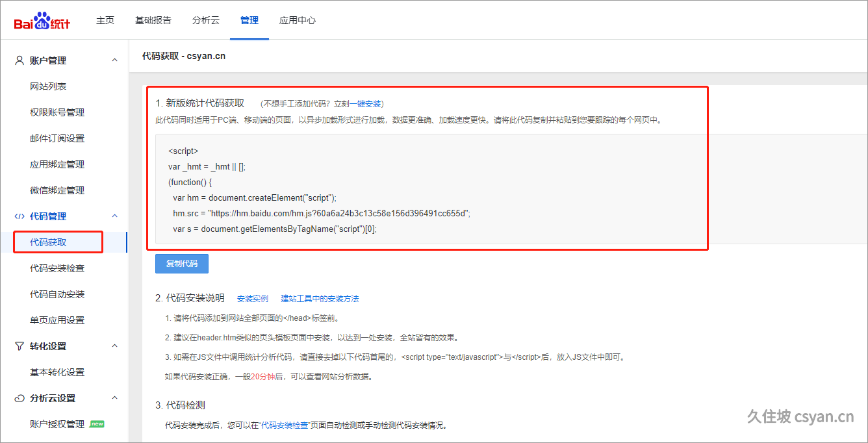Open the 主页 top navigation tab
The image size is (868, 443).
(105, 20)
